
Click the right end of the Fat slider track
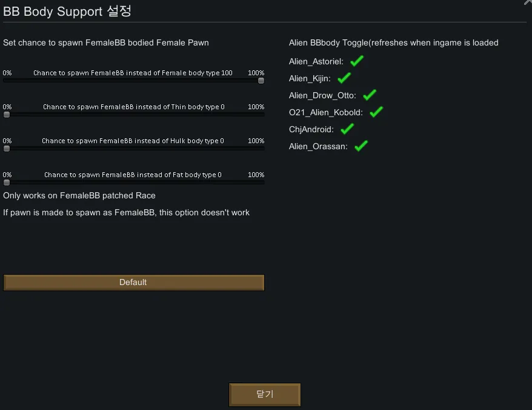(262, 182)
